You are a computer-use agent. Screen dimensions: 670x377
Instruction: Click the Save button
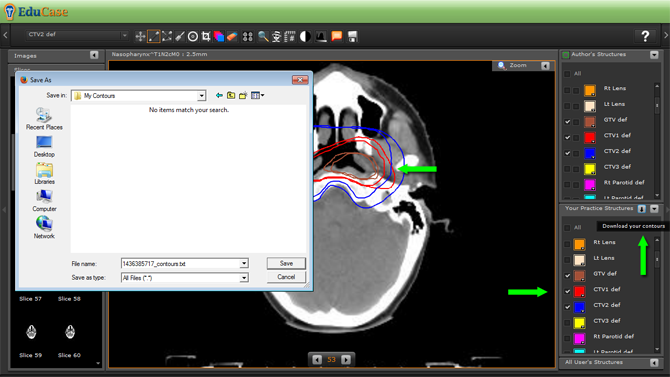click(x=286, y=263)
